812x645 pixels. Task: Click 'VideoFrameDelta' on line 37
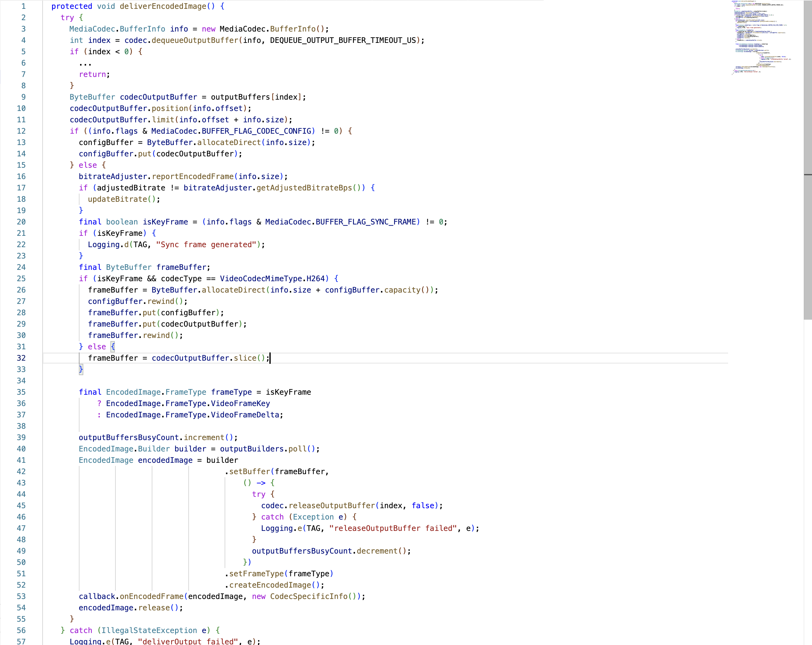pyautogui.click(x=245, y=415)
